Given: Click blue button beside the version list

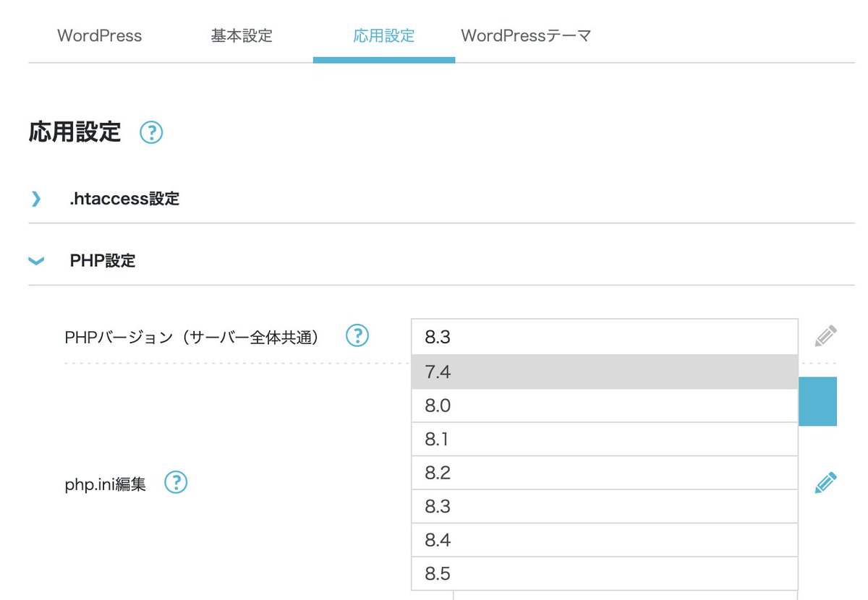Looking at the screenshot, I should pos(817,401).
